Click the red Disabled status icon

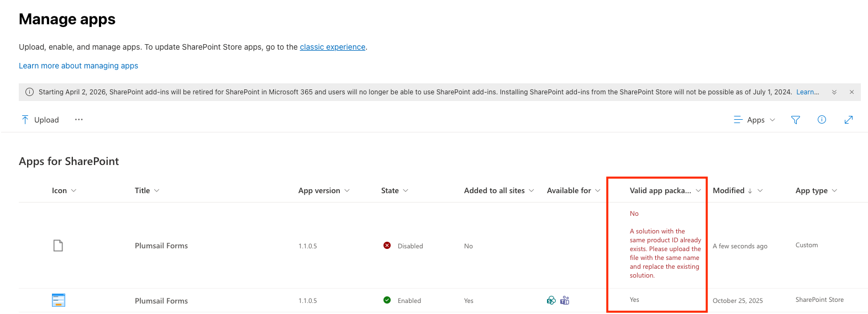coord(387,246)
